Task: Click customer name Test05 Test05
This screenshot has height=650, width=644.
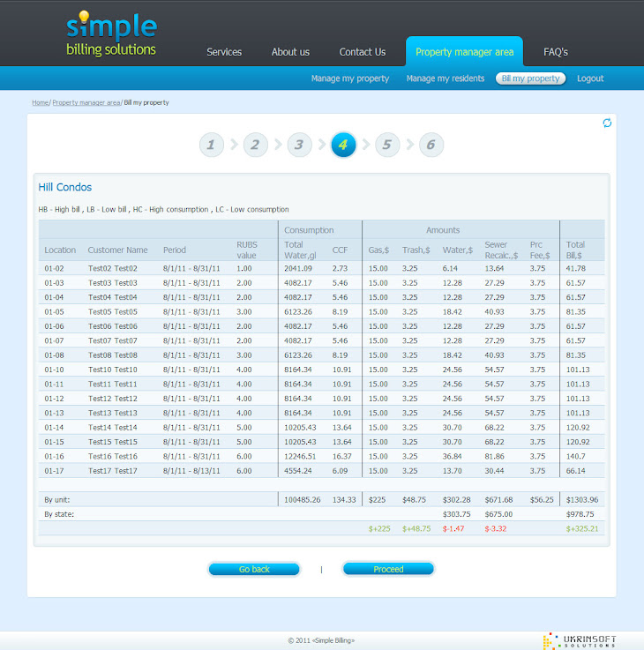Action: tap(112, 311)
